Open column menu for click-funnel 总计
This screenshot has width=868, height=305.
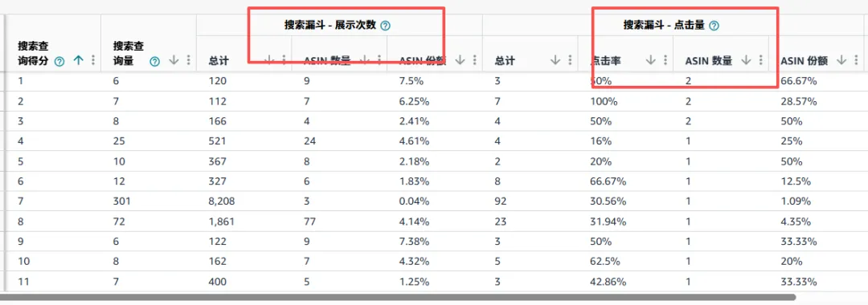(570, 61)
